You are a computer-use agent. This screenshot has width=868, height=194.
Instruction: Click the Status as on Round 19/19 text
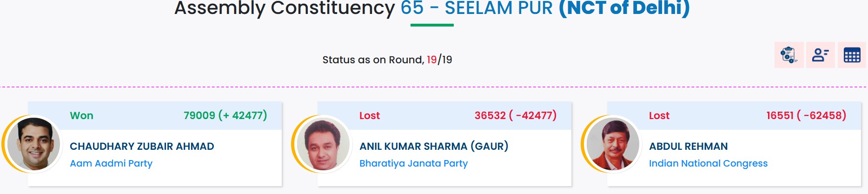(387, 60)
